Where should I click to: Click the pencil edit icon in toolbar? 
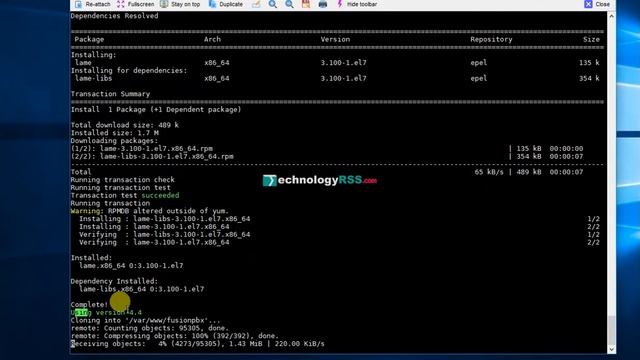click(x=256, y=4)
